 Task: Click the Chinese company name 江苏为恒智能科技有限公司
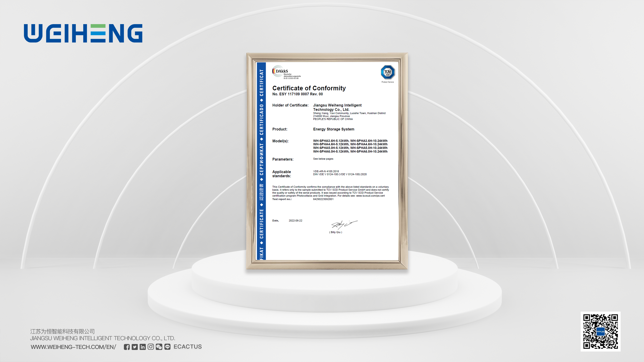63,331
